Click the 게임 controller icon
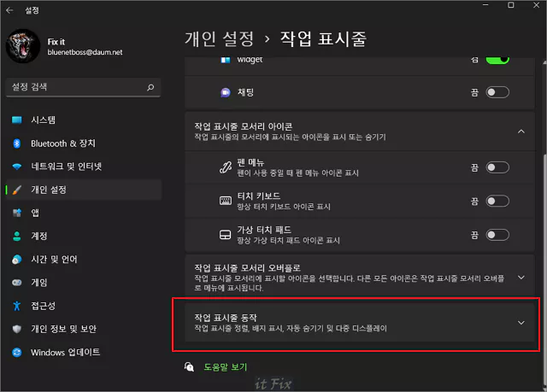Screen dimensions: 547x392 17,283
